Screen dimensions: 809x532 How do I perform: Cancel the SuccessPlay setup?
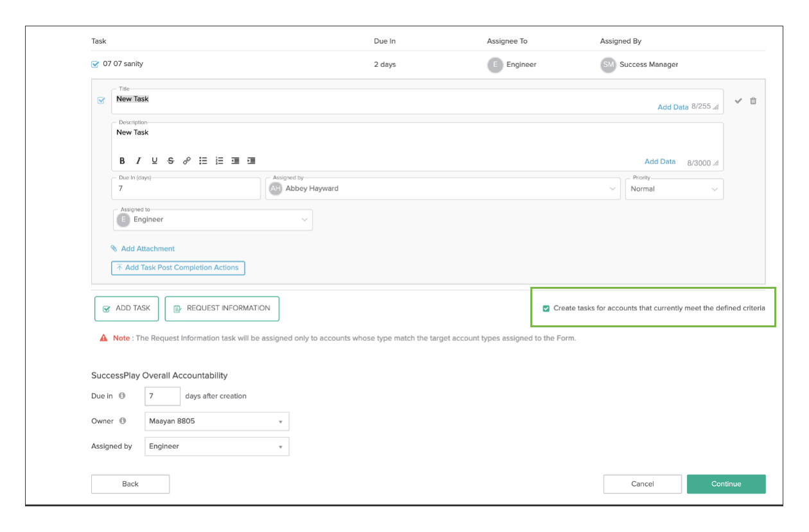tap(643, 484)
